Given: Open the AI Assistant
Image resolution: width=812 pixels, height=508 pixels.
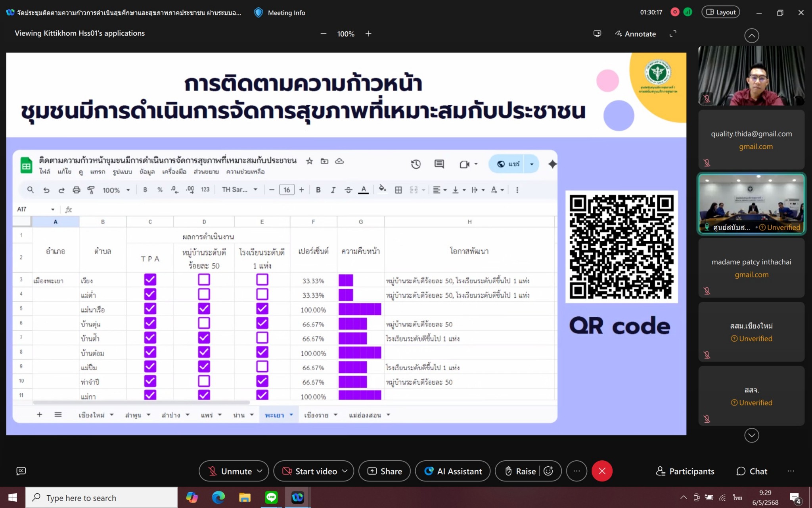Looking at the screenshot, I should [453, 471].
